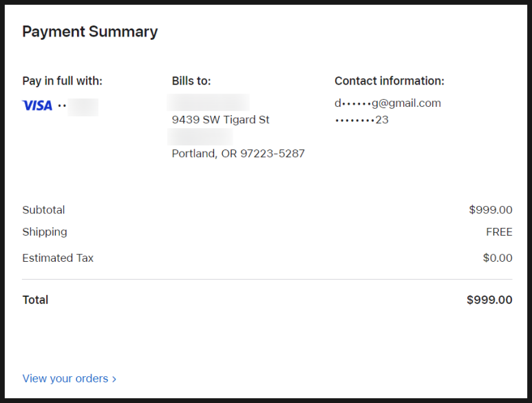Click the Estimated Tax value $0.00
532x403 pixels.
click(x=498, y=258)
